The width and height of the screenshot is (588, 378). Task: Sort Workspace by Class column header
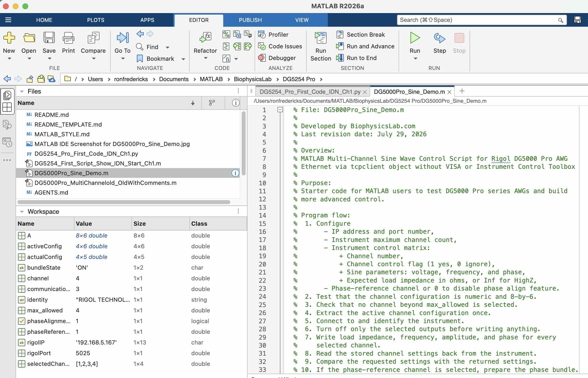[218, 223]
